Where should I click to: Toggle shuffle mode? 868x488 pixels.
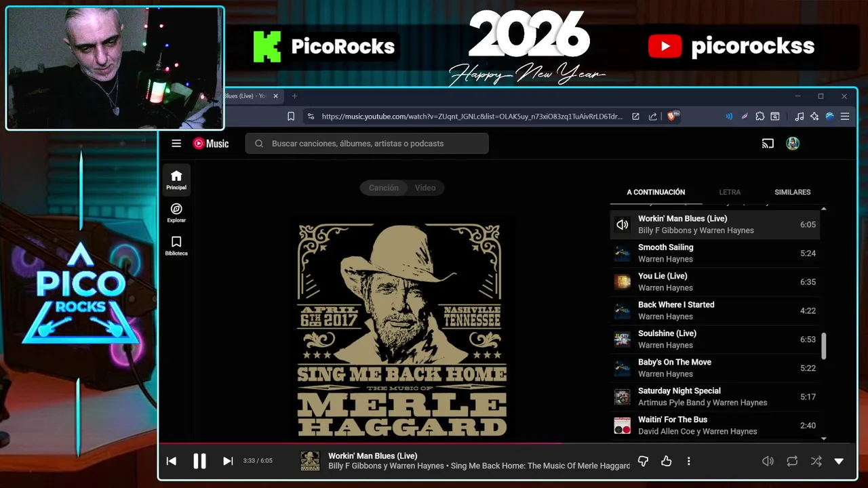(816, 461)
